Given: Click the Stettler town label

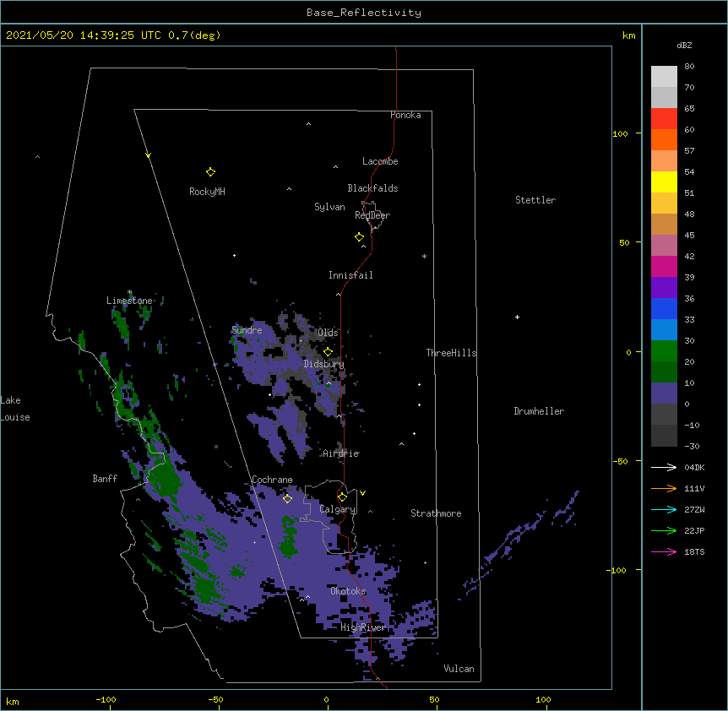Looking at the screenshot, I should pos(535,200).
